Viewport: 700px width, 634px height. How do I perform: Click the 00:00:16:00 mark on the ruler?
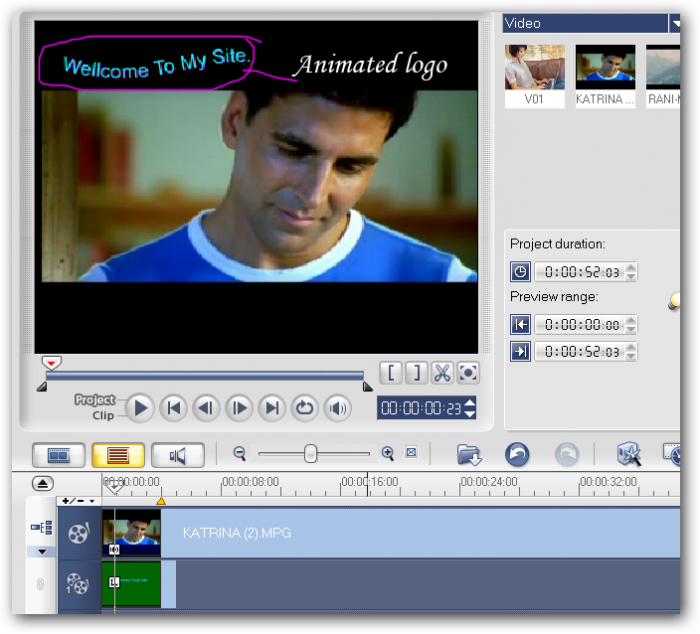pyautogui.click(x=370, y=482)
